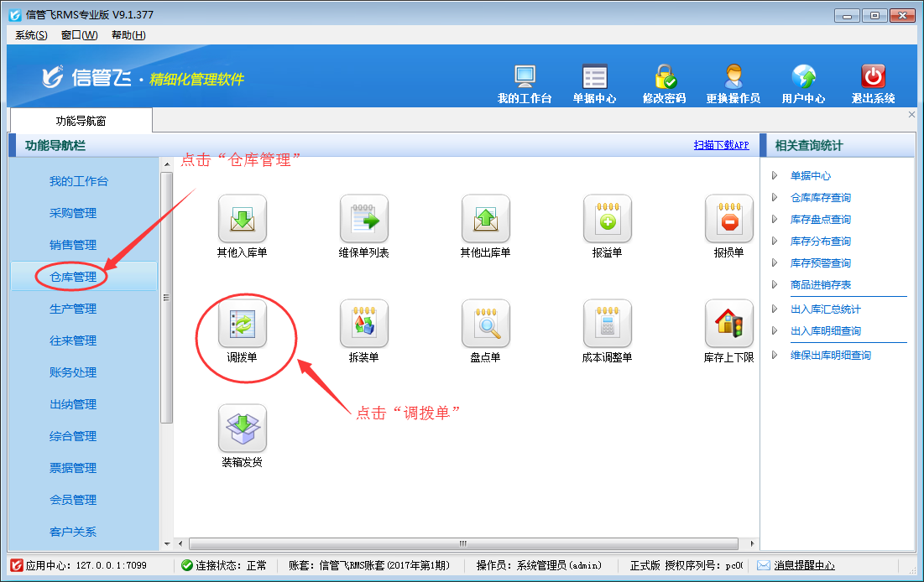This screenshot has width=924, height=582.
Task: Expand the 仓库库存查询 item arrow
Action: pos(775,198)
